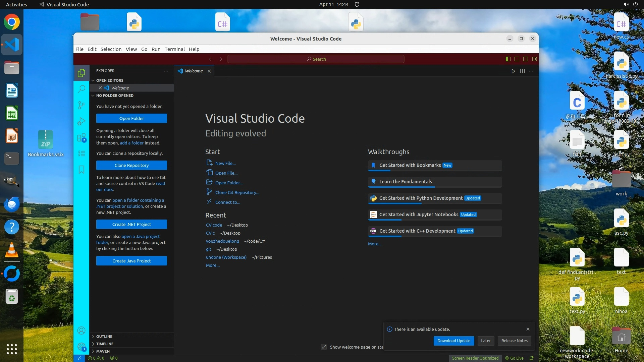Viewport: 644px width, 362px height.
Task: Click the split editor right icon
Action: 522,71
